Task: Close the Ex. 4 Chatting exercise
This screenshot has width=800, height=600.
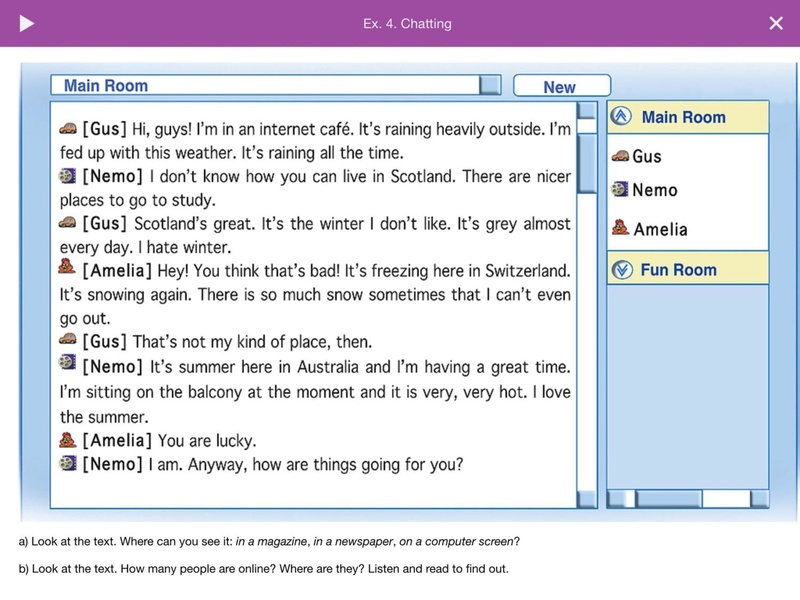Action: tap(775, 23)
